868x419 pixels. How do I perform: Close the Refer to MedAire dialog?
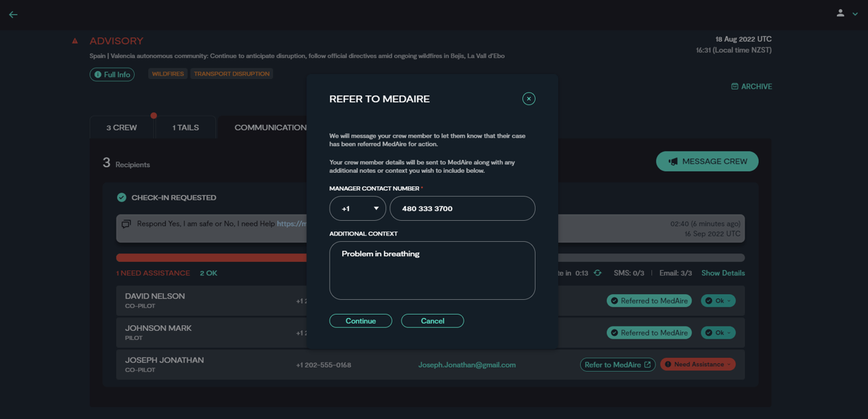click(529, 99)
